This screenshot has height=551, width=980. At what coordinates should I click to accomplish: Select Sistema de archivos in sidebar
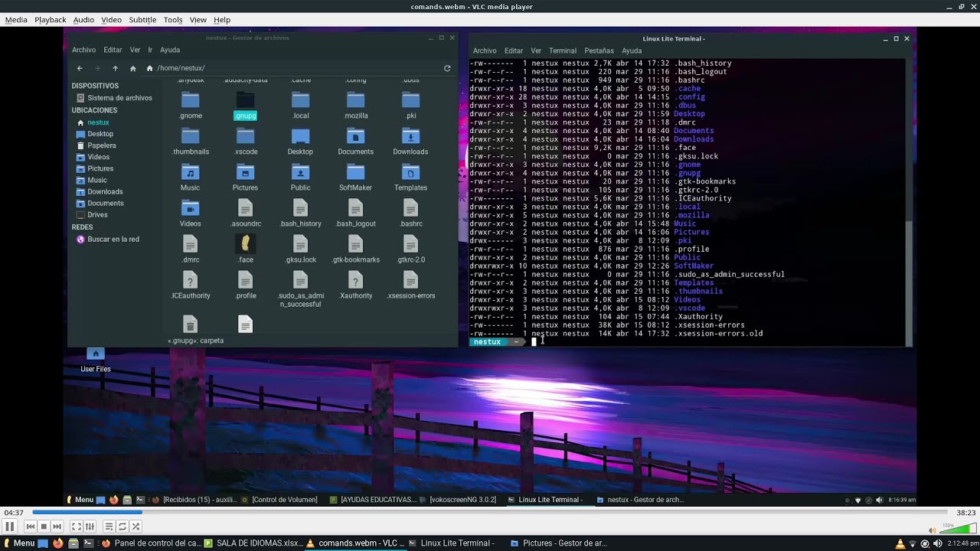(x=113, y=98)
